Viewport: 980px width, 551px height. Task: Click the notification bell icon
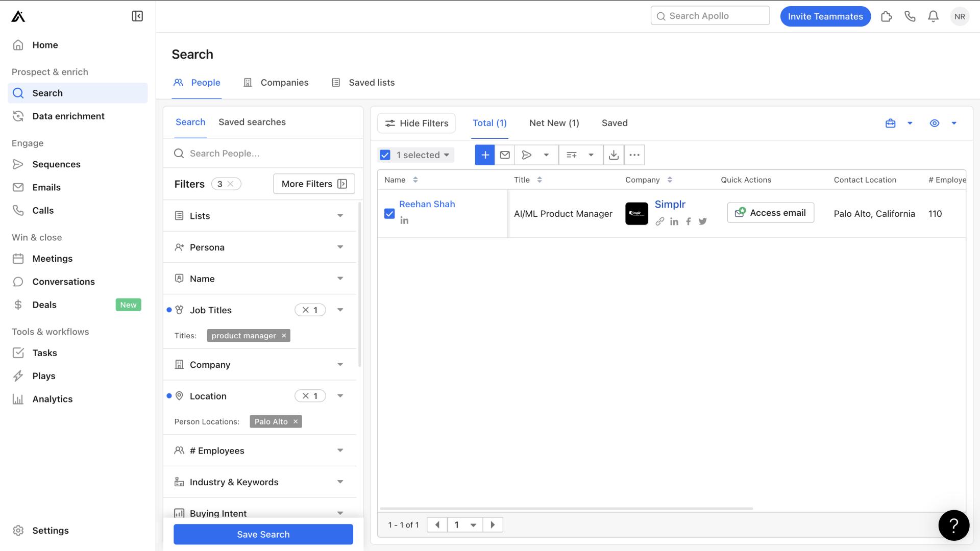933,16
